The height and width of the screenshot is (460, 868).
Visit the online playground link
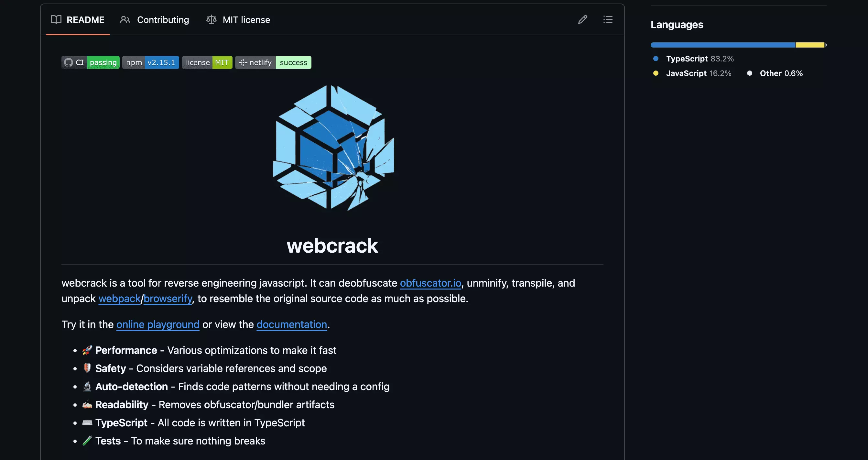pyautogui.click(x=158, y=324)
